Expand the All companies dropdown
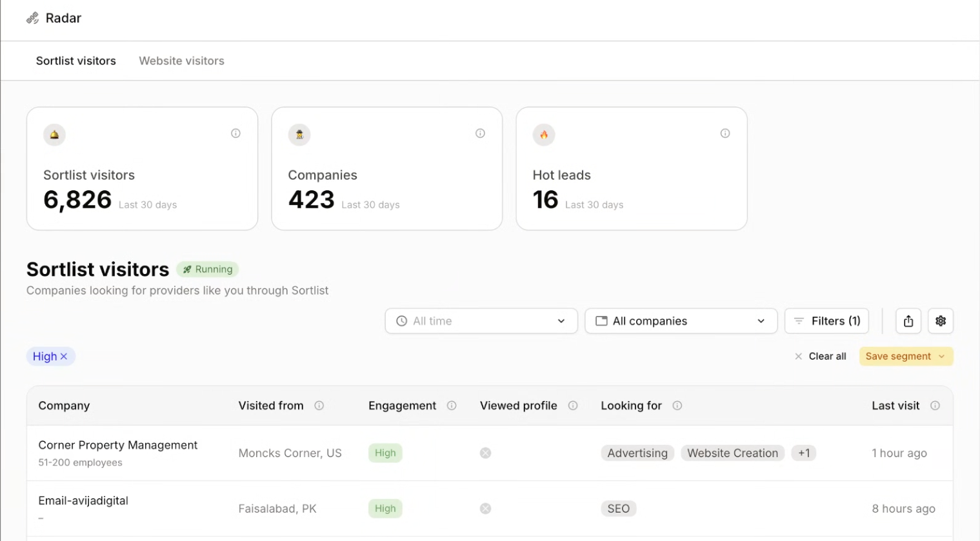 pos(681,321)
